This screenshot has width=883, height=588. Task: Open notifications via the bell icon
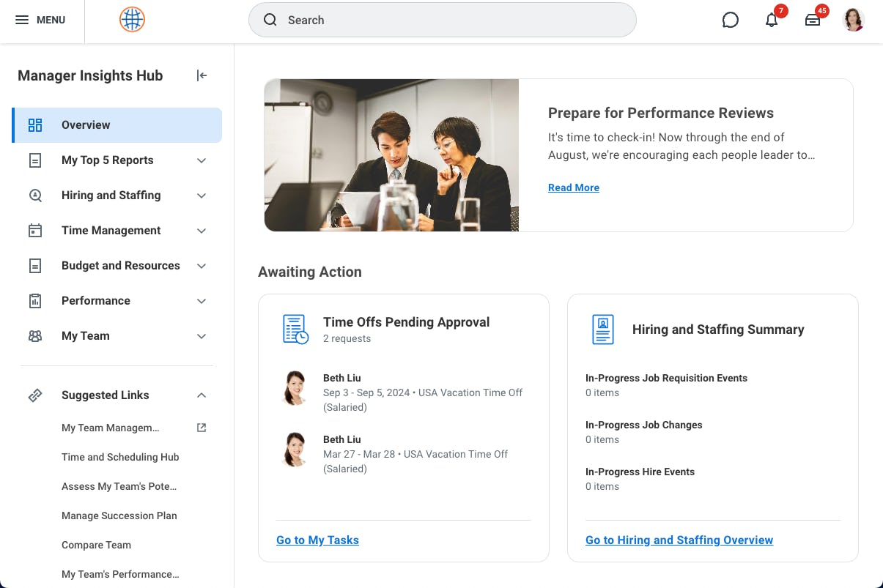(772, 21)
